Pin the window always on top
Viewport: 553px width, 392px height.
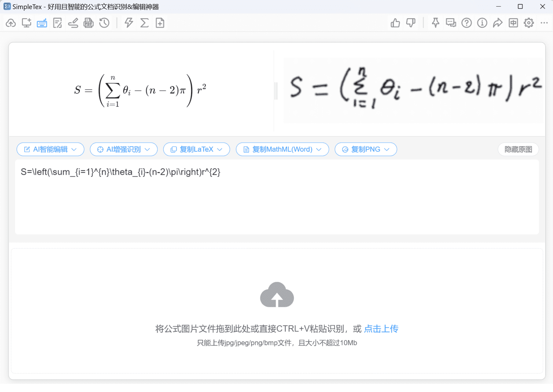(435, 23)
